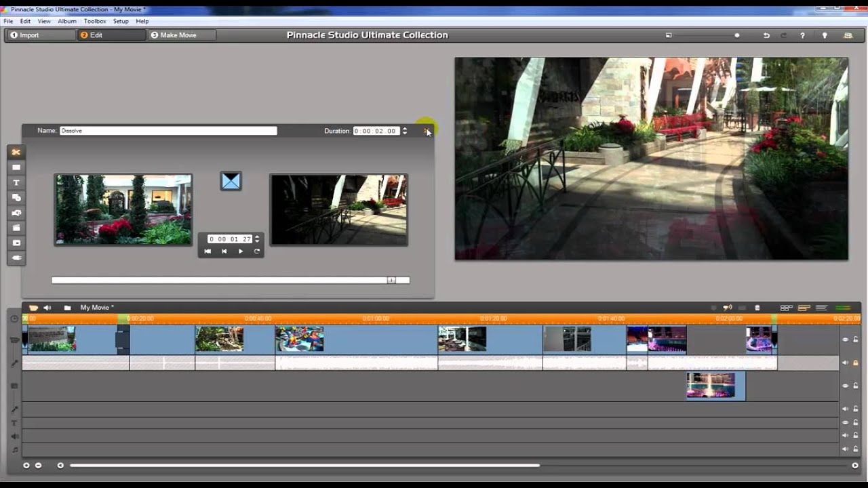Click the envelope-shaped Dissolve transition icon
The width and height of the screenshot is (868, 488).
231,181
